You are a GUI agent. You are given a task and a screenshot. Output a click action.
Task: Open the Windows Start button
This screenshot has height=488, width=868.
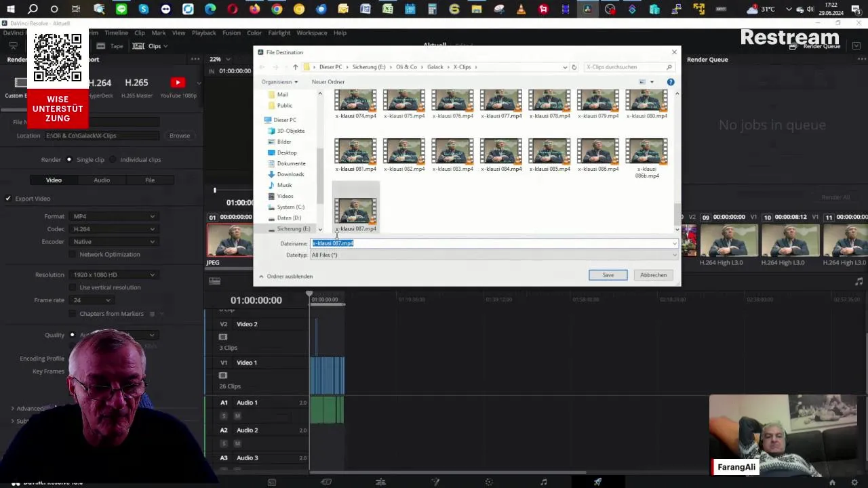pyautogui.click(x=10, y=9)
